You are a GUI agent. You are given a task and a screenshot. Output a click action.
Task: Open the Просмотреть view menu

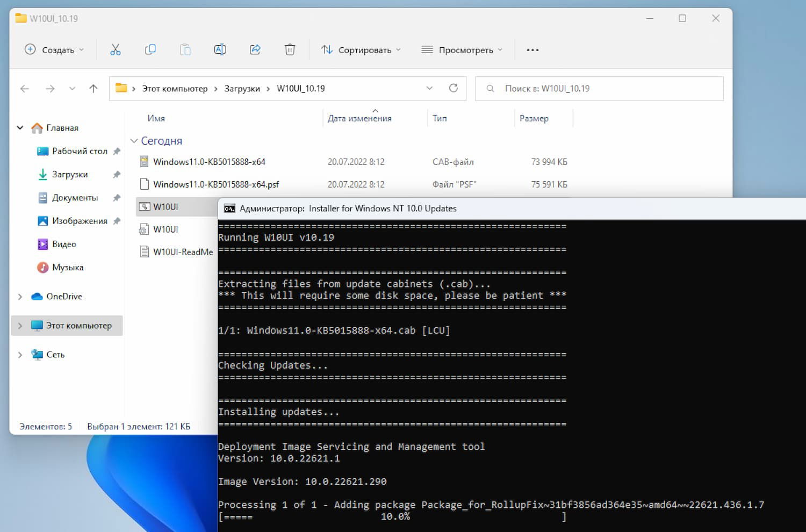coord(462,50)
